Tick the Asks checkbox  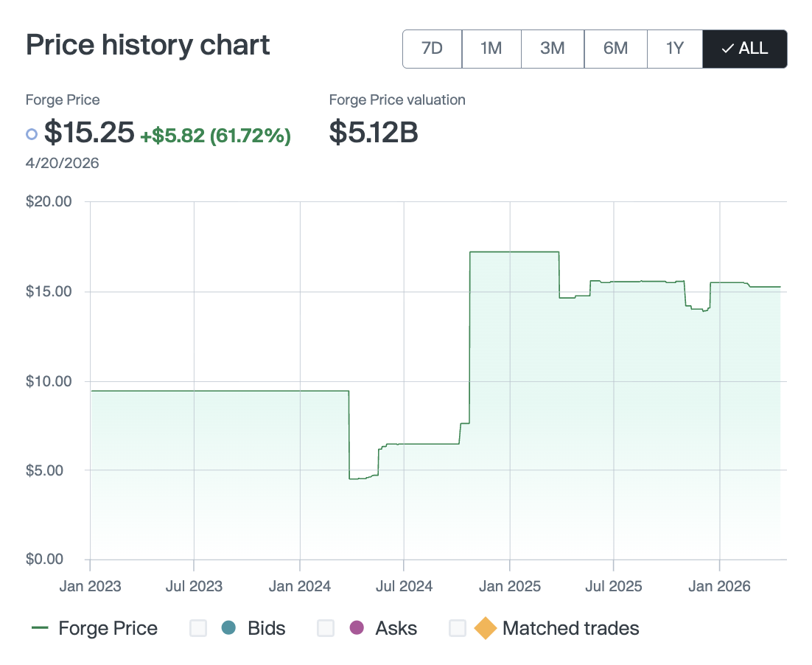click(x=326, y=628)
